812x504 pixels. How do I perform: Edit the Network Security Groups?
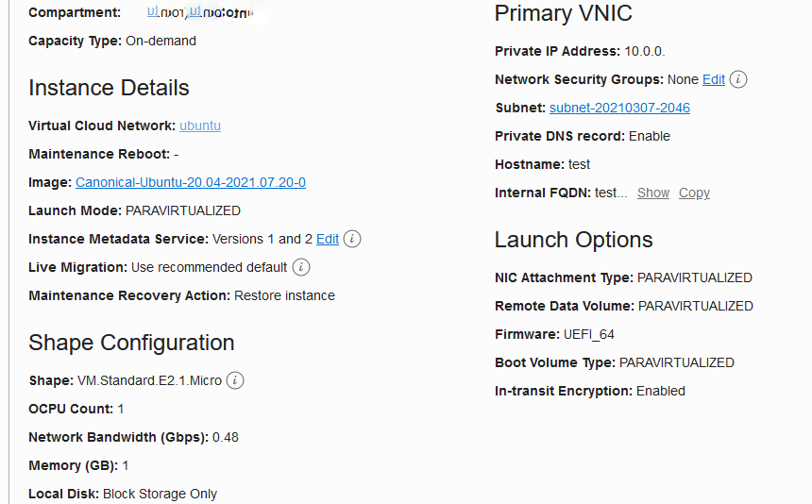click(714, 79)
